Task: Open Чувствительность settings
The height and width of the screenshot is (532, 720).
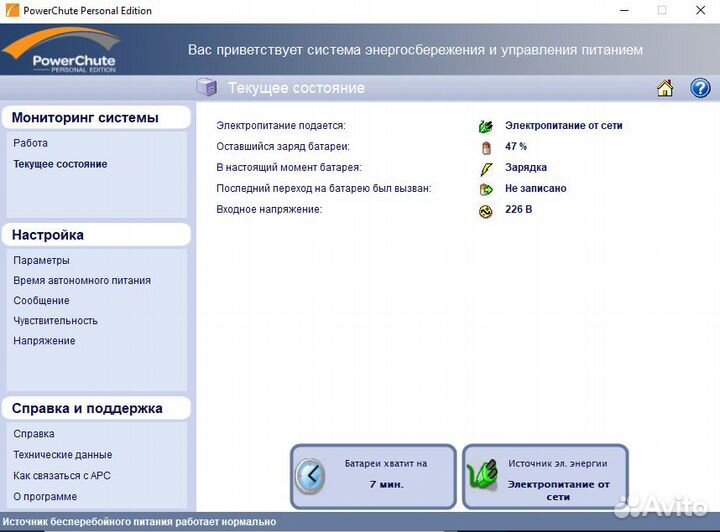Action: [55, 321]
